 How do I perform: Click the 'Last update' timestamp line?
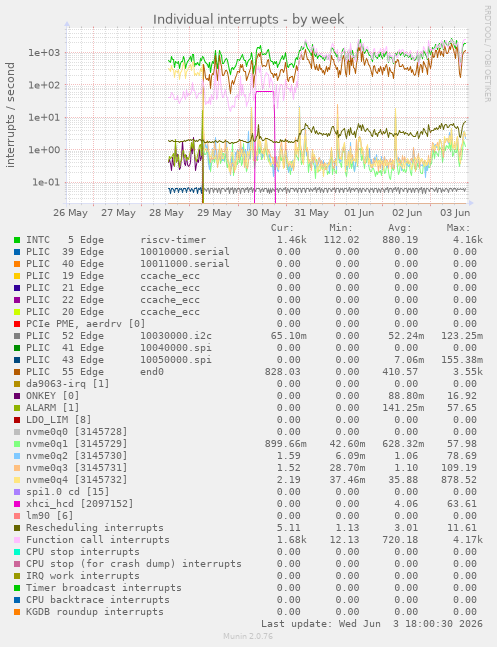coord(372,623)
